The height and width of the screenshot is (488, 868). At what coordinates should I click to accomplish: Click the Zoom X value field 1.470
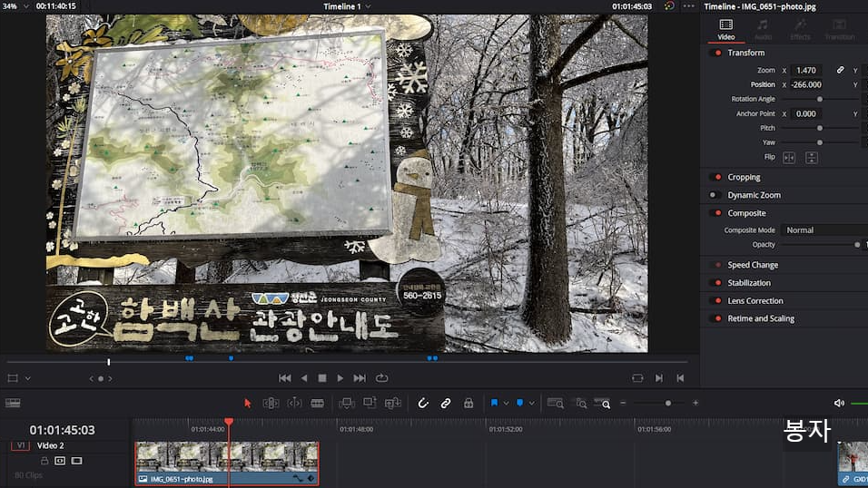click(x=806, y=70)
